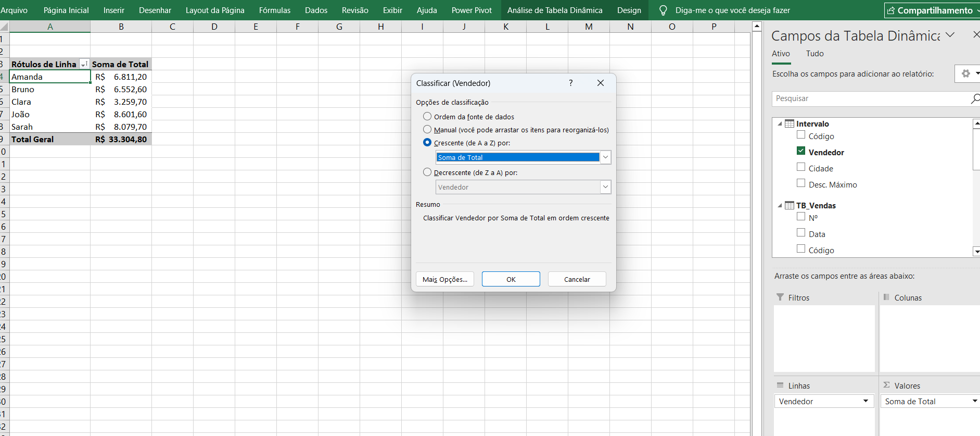The height and width of the screenshot is (436, 980).
Task: Click the OK button in dialog
Action: 511,279
